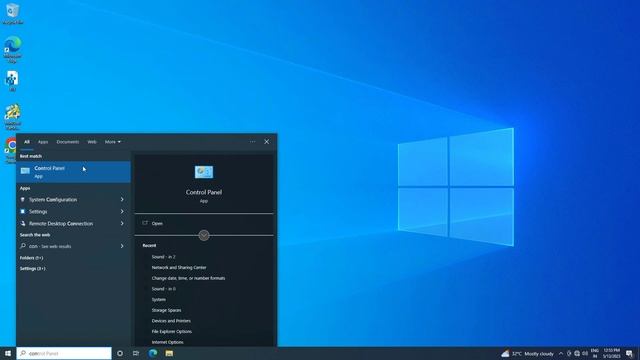The height and width of the screenshot is (360, 640).
Task: Click the ENG language indicator
Action: tap(595, 353)
